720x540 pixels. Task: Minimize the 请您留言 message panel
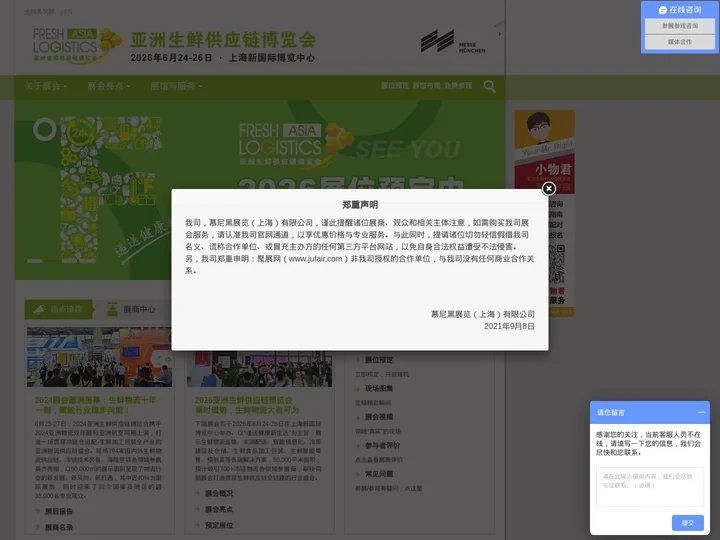pyautogui.click(x=701, y=412)
